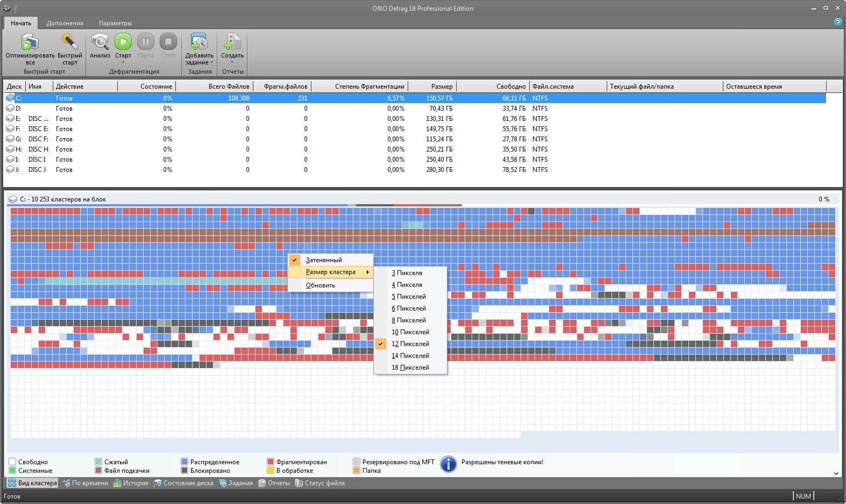
Task: Choose 3 Пикселя cluster size
Action: click(x=410, y=273)
